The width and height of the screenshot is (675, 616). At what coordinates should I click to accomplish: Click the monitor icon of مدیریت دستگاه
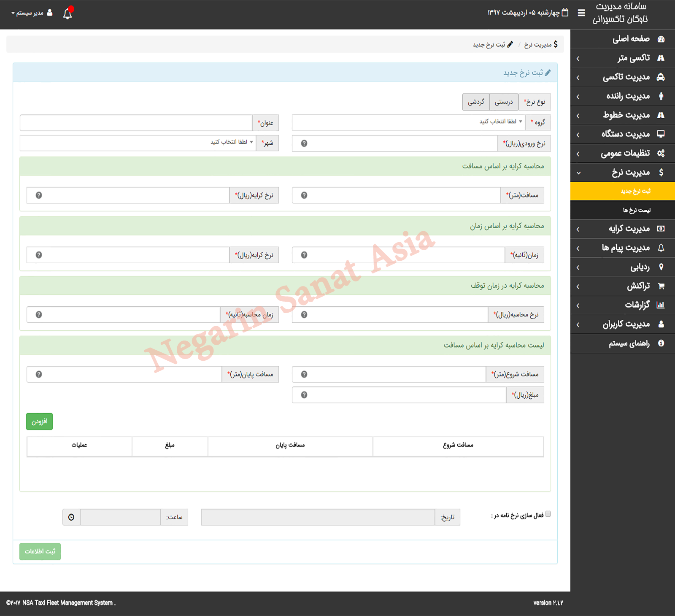[x=661, y=134]
